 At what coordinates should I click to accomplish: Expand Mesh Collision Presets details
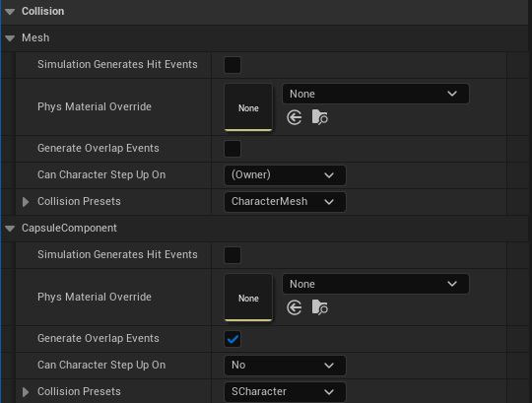[x=26, y=202]
